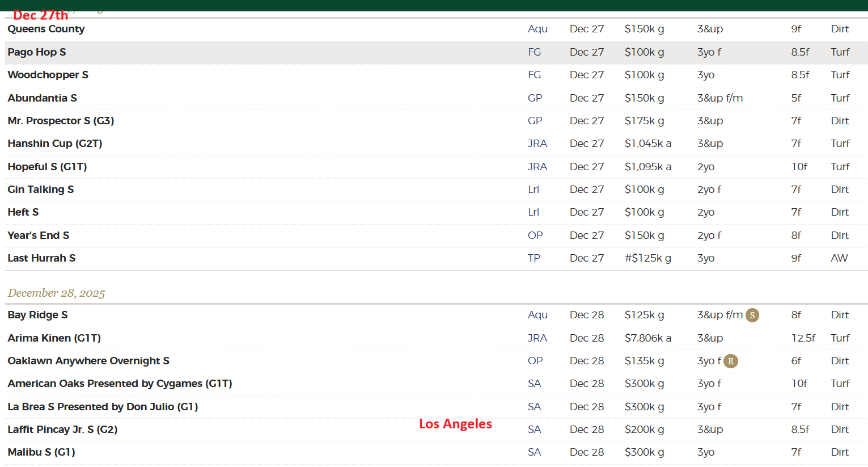View the Mr. Prospector S (G3) race
This screenshot has width=868, height=467.
[x=61, y=121]
